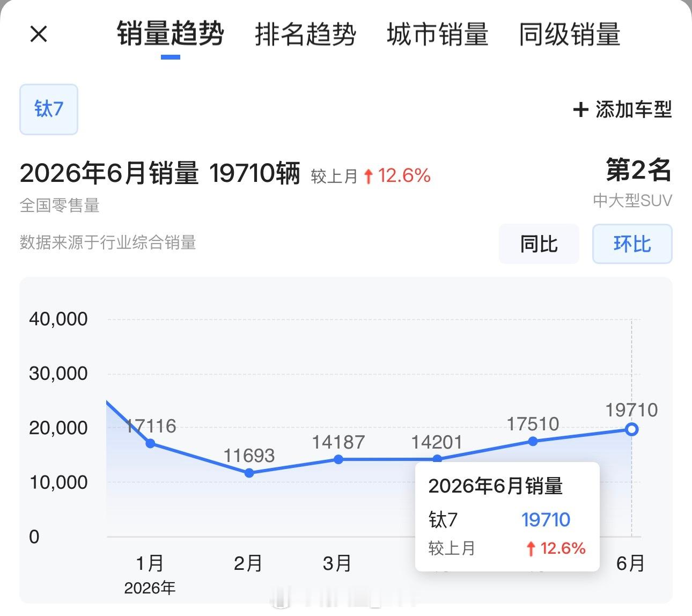This screenshot has width=692, height=616.
Task: Switch to the 排名趋势 tab
Action: (306, 34)
